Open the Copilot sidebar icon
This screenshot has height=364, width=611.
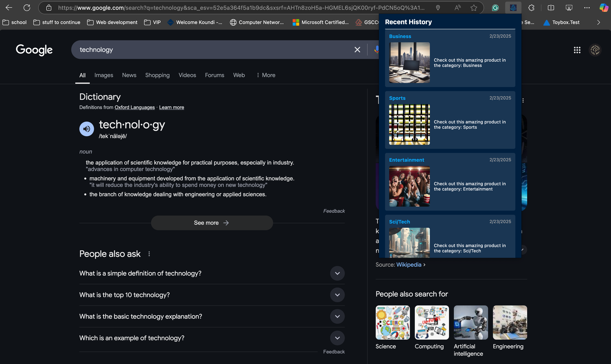604,8
